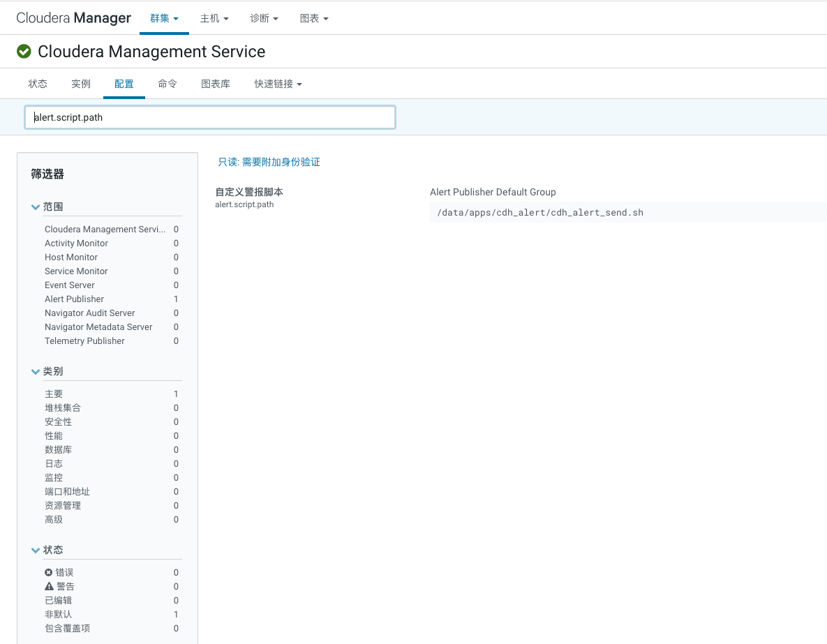
Task: Filter by 非默认 status
Action: (x=111, y=615)
